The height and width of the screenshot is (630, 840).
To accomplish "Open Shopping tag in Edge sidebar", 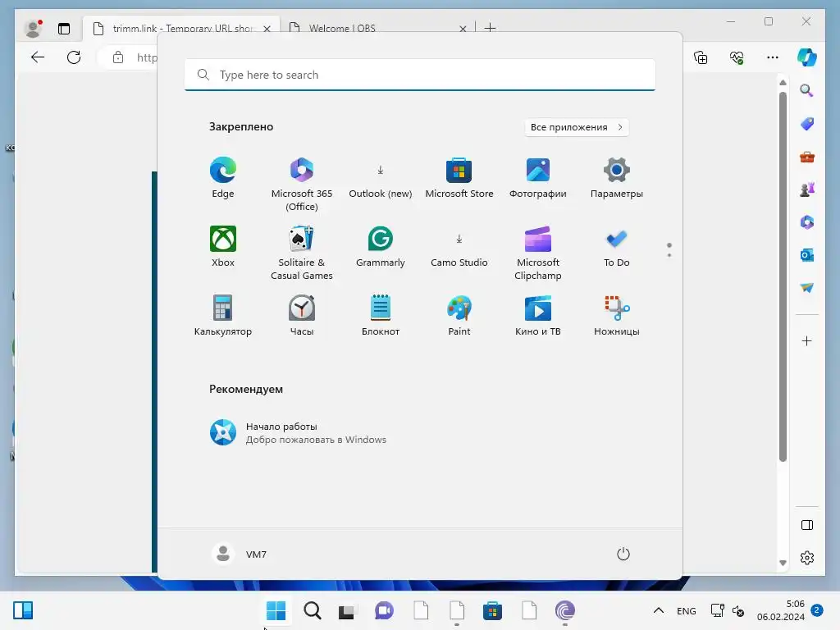I will [x=807, y=124].
